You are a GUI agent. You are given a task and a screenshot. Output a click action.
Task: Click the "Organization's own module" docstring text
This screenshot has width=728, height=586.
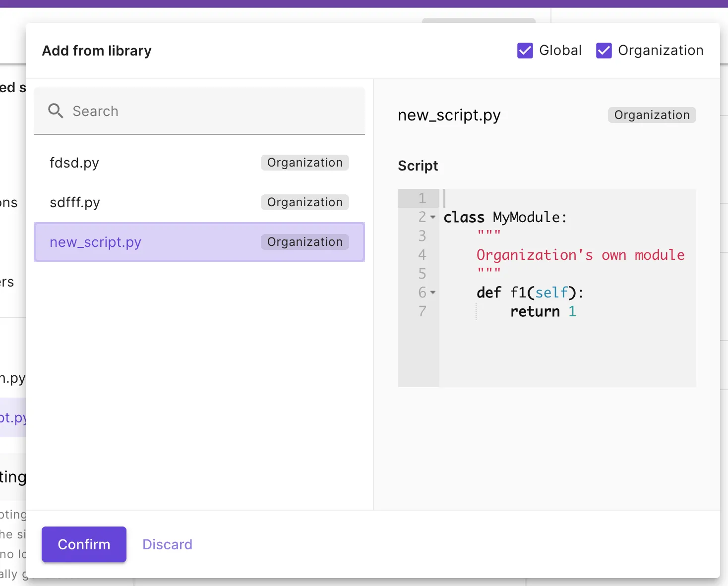pos(580,255)
